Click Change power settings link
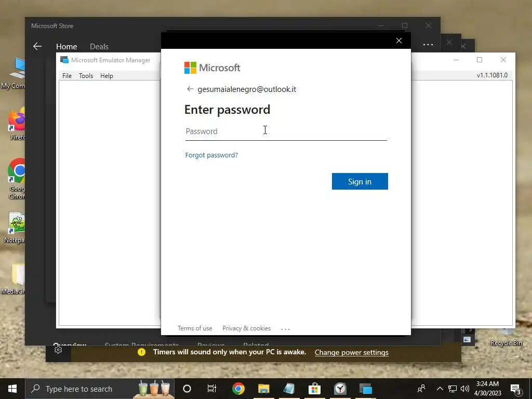The width and height of the screenshot is (532, 399). [352, 353]
